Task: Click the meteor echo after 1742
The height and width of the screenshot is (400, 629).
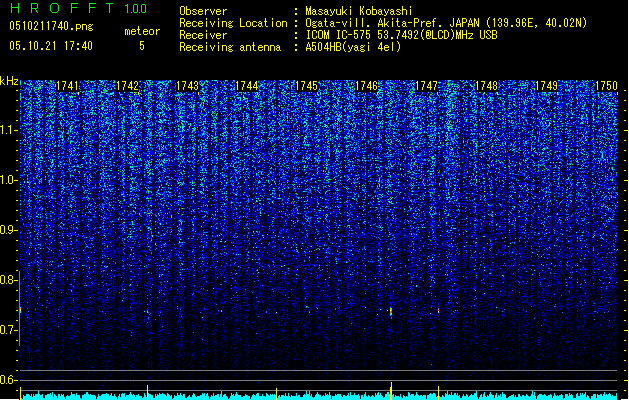Action: (x=148, y=312)
